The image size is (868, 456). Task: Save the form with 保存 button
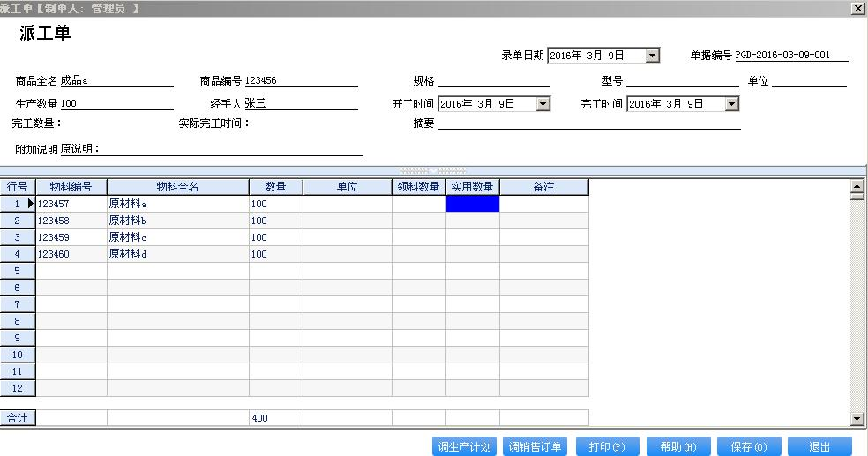(x=748, y=446)
